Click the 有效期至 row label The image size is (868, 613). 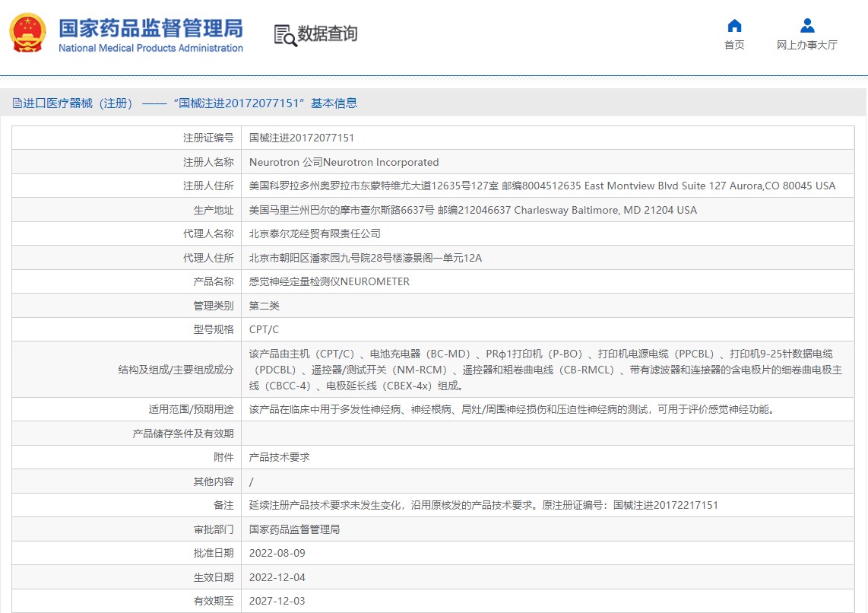click(x=214, y=601)
